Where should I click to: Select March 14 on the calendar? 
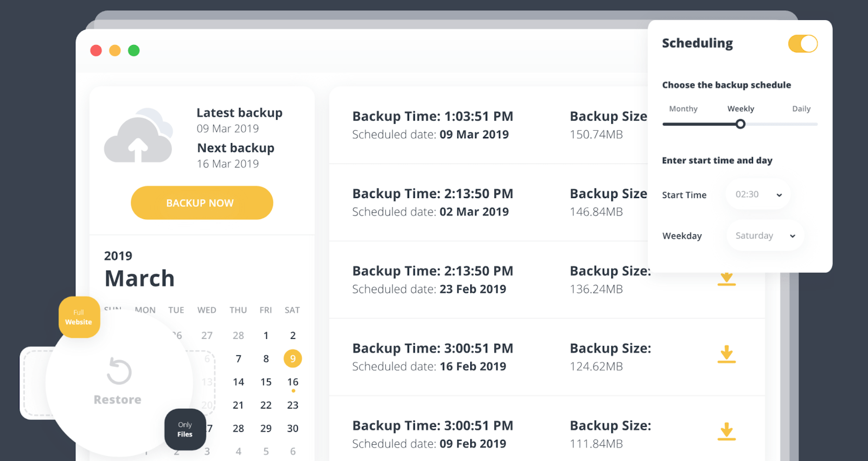click(238, 382)
